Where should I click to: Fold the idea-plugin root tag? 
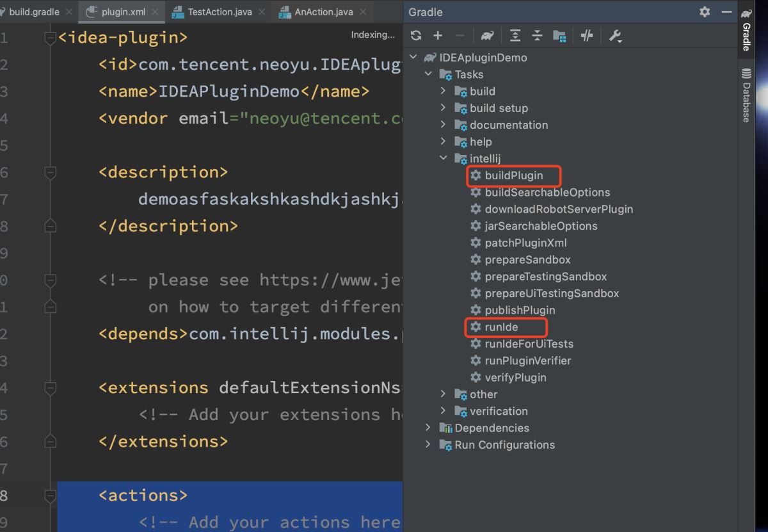51,38
